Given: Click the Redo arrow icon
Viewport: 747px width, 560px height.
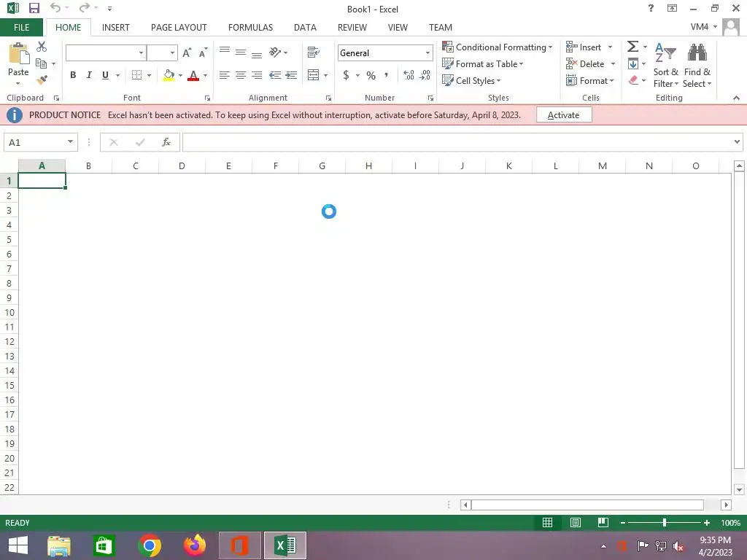Looking at the screenshot, I should [84, 7].
